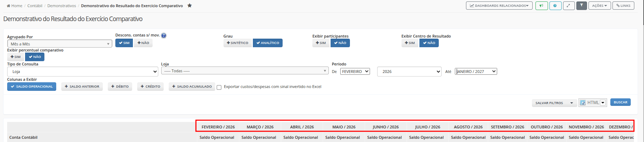Set Exibir participantes to SIM
The width and height of the screenshot is (644, 142).
click(x=321, y=43)
